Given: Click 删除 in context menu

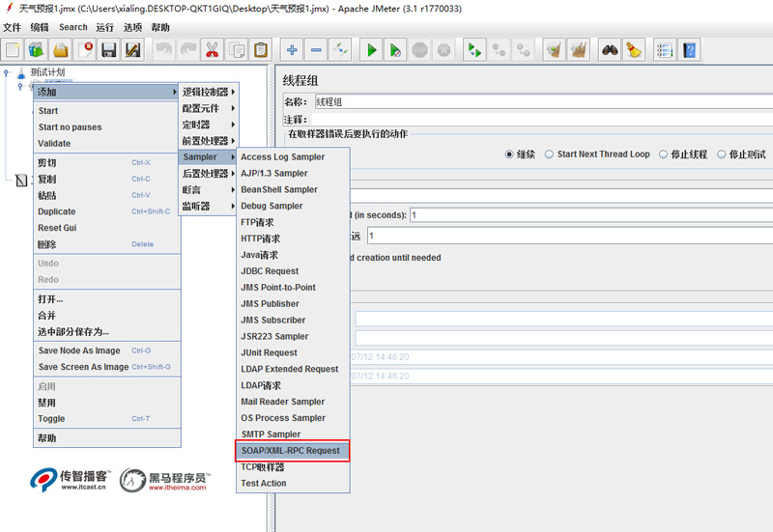Looking at the screenshot, I should (x=106, y=244).
